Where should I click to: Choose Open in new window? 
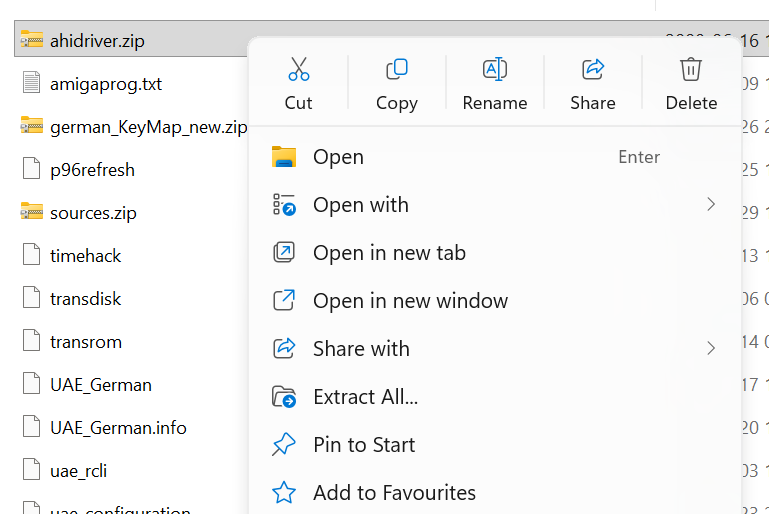coord(410,301)
